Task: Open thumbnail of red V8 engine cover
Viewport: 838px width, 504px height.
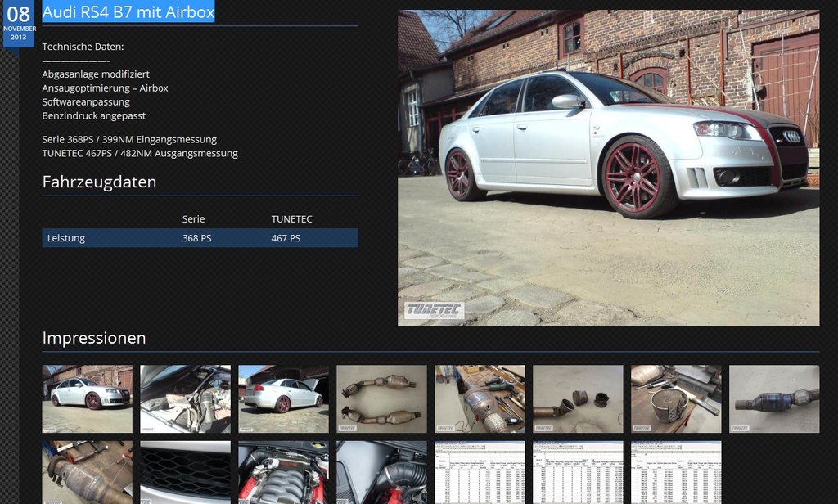Action: coord(283,472)
